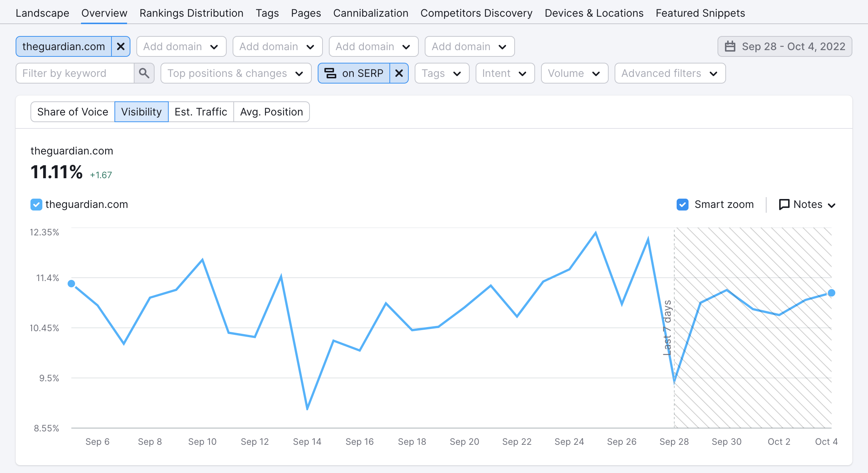Screen dimensions: 868x473
Task: Switch chart to Avg. Position
Action: (272, 112)
